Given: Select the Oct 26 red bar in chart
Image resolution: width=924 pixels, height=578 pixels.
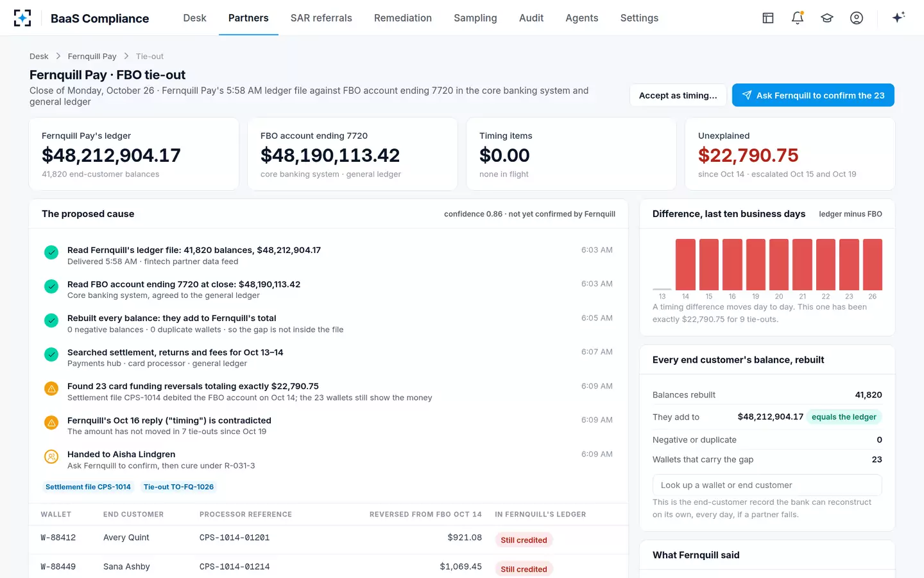Looking at the screenshot, I should pyautogui.click(x=873, y=265).
